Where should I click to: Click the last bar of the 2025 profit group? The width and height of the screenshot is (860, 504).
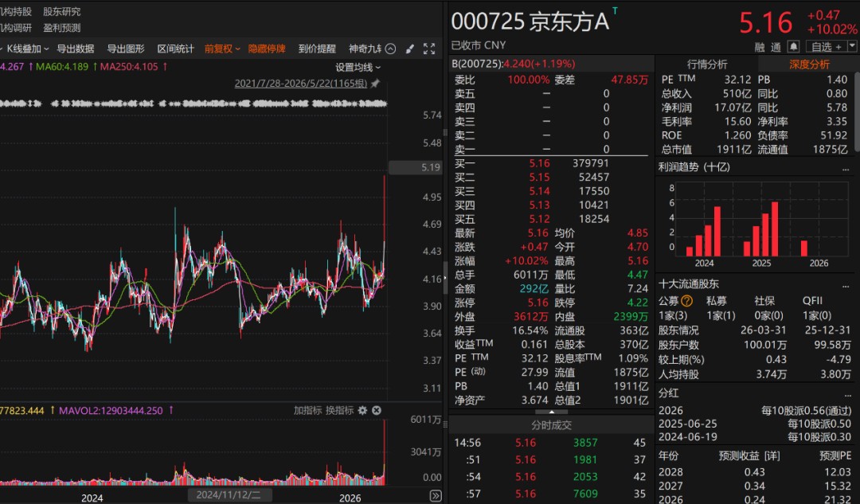click(x=775, y=229)
